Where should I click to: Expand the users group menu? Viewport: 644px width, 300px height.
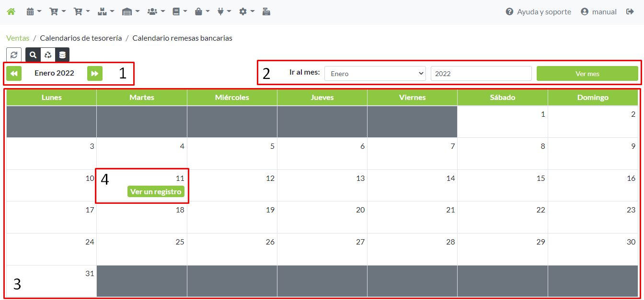[x=156, y=11]
